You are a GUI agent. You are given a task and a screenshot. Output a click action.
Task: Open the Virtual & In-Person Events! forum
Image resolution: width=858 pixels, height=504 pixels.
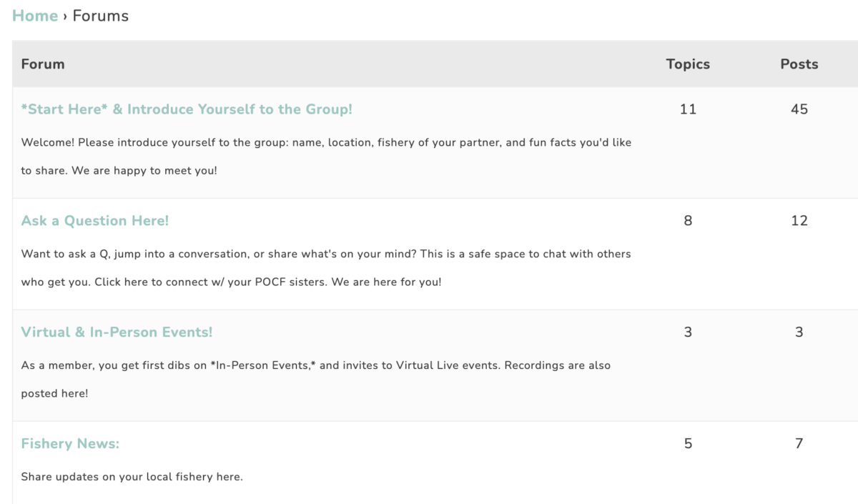point(116,332)
